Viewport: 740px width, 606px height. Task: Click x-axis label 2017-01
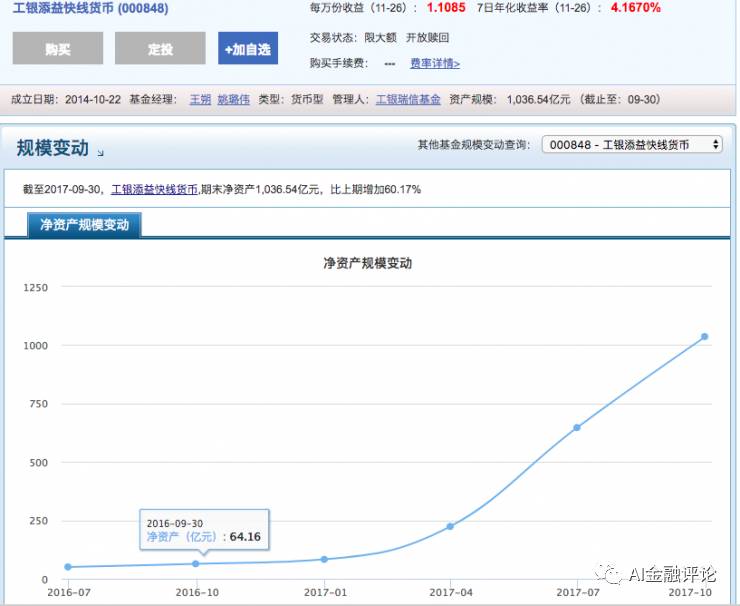coord(325,592)
